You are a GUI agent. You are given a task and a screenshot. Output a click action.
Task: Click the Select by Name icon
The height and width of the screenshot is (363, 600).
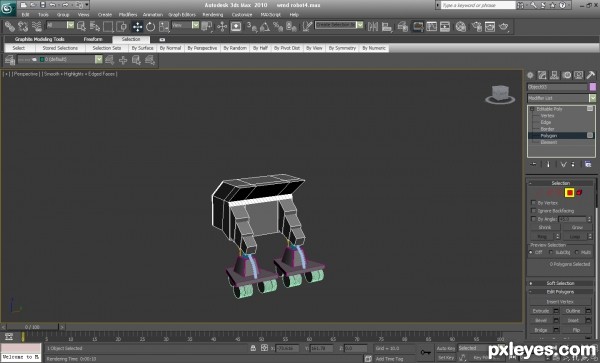[94, 26]
